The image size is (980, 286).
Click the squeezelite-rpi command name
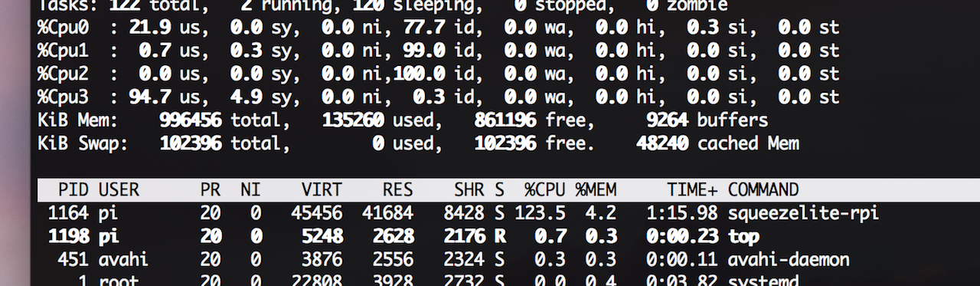pyautogui.click(x=803, y=213)
